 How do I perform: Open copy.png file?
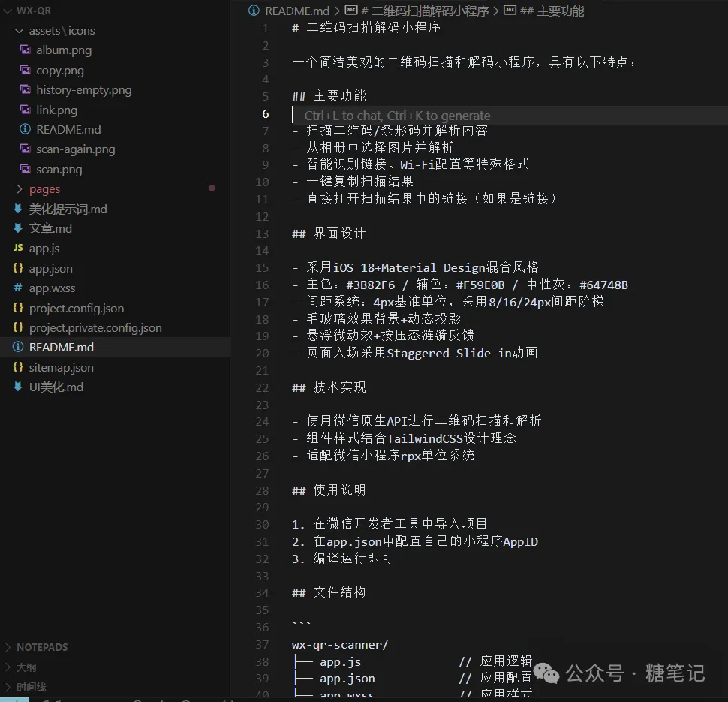[60, 71]
